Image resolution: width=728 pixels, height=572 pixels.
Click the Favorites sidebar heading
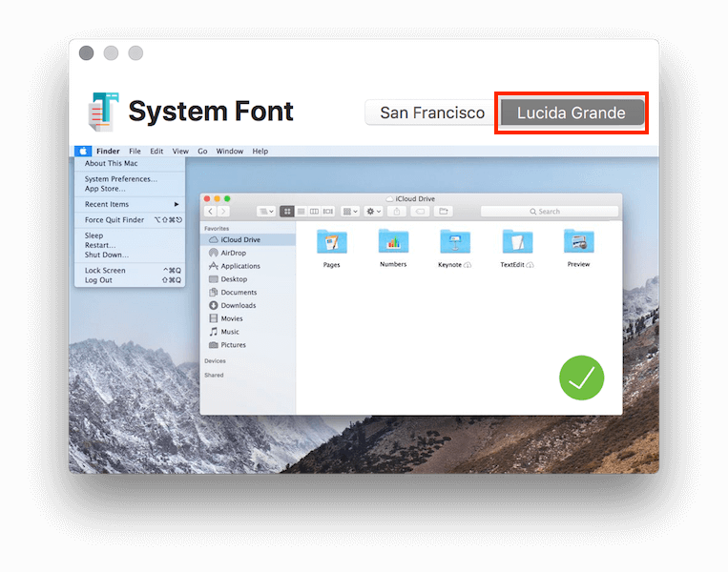point(217,229)
